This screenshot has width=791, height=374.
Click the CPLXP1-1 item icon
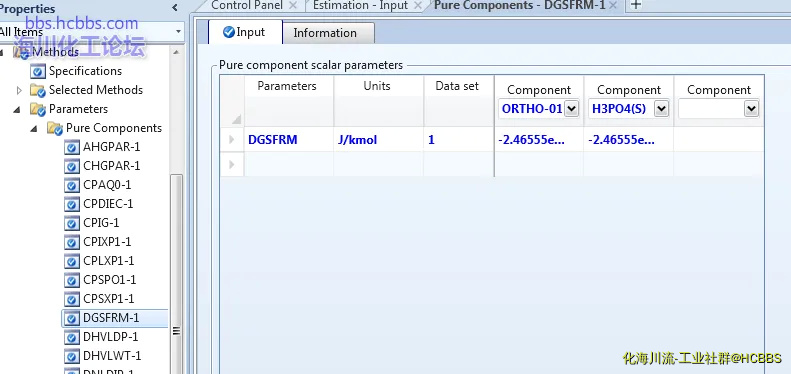pyautogui.click(x=72, y=261)
